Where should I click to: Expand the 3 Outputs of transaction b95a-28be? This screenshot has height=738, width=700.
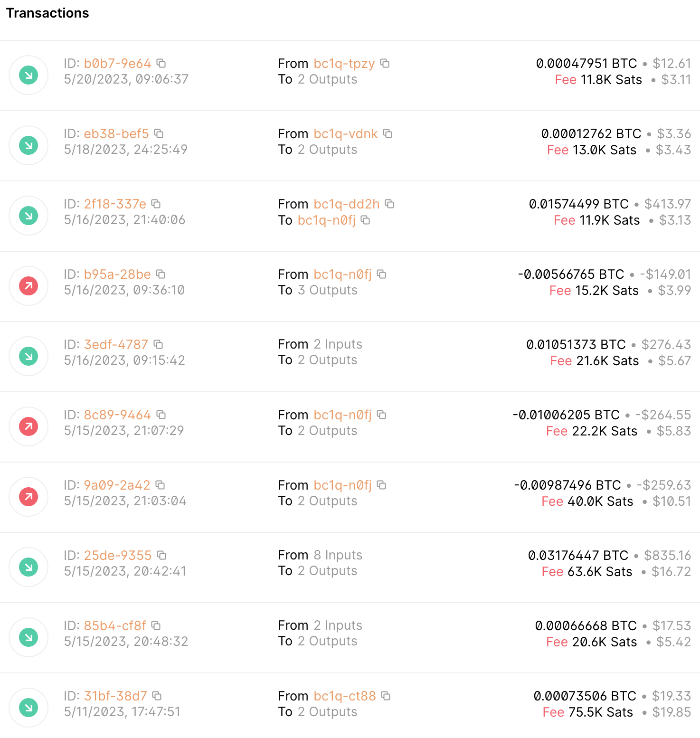[x=327, y=290]
